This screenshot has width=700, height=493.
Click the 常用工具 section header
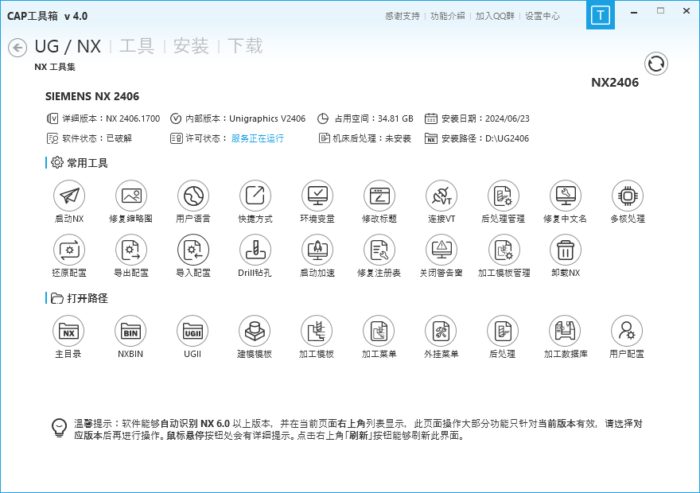[x=79, y=163]
